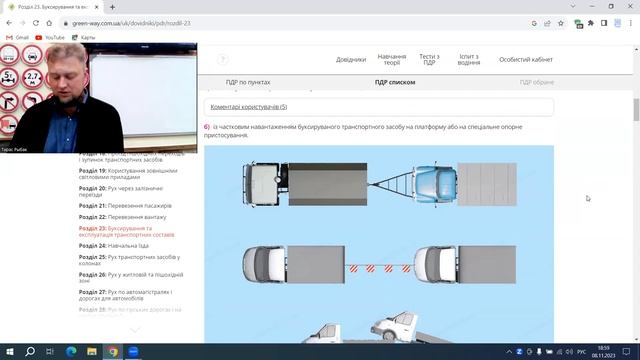Open the notifications action center

(x=627, y=351)
